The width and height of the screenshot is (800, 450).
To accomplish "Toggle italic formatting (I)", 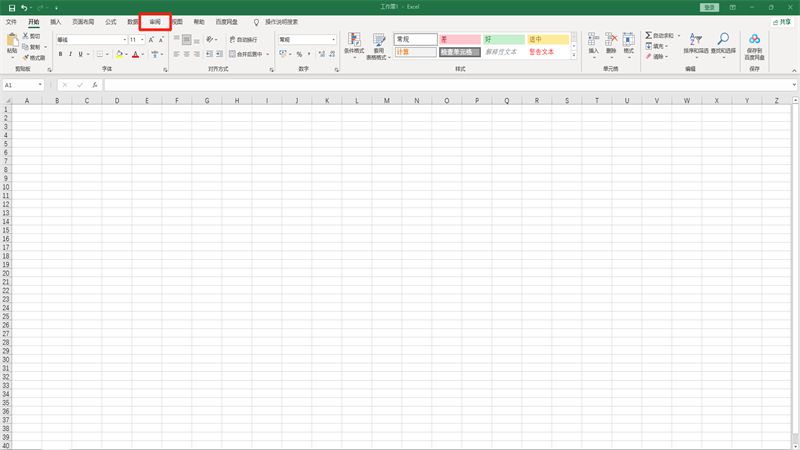I will tap(71, 54).
